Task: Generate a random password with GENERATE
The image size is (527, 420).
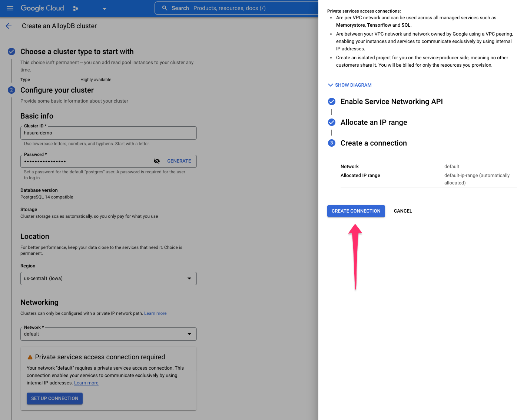Action: [179, 161]
